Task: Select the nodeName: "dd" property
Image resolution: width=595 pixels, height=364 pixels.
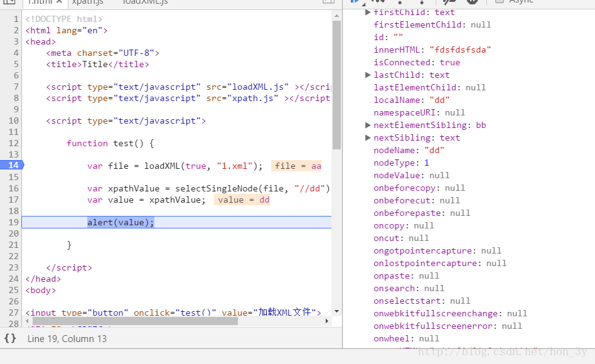Action: [409, 150]
